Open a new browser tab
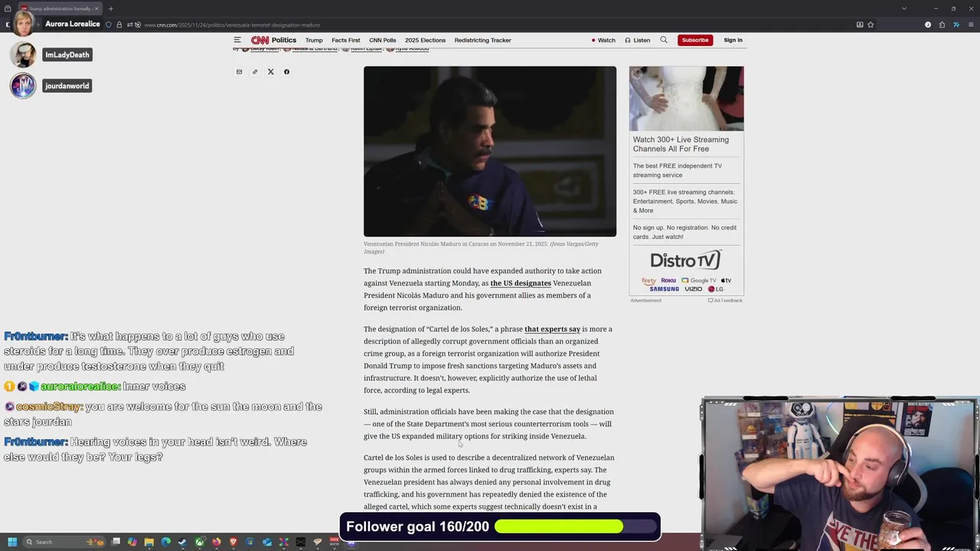The image size is (980, 551). point(110,8)
